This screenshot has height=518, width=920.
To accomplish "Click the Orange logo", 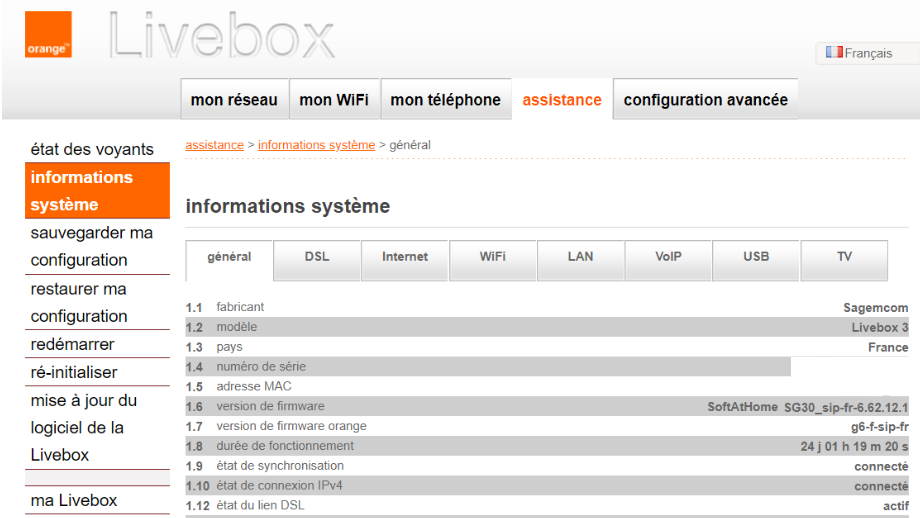I will [48, 35].
